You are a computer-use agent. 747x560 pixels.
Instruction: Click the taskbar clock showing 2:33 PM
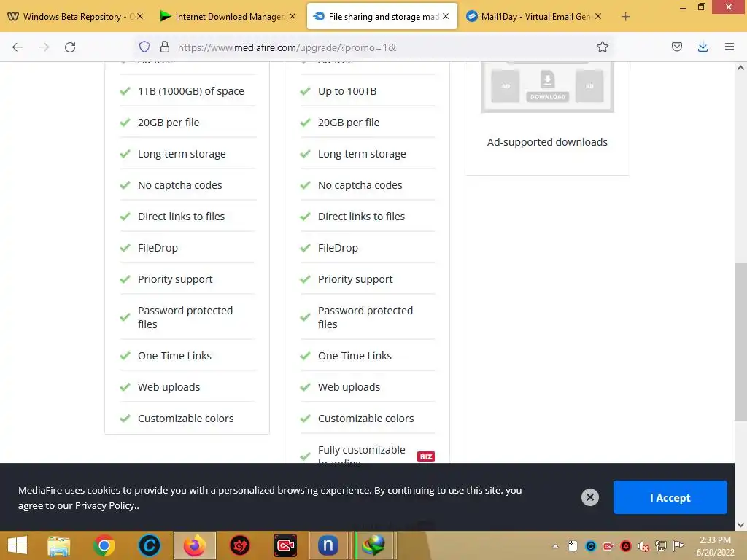coord(715,546)
